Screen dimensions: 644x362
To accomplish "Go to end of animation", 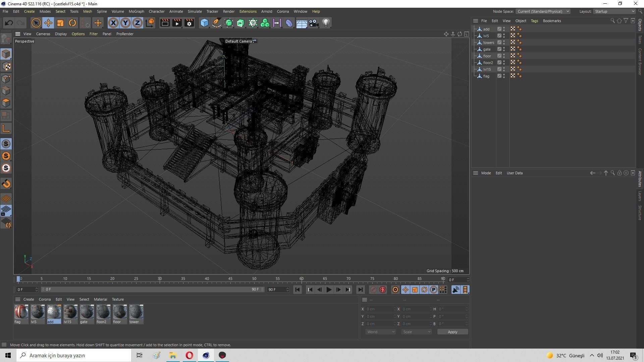I will pos(360,290).
